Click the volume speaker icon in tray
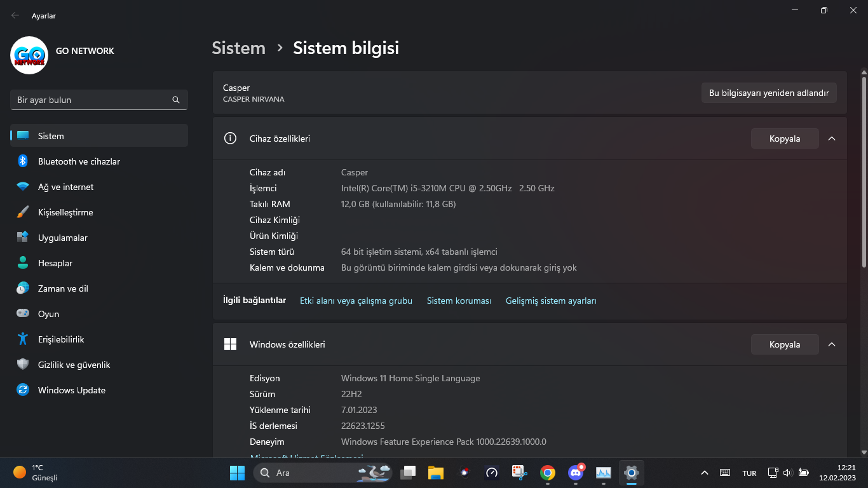Screen dimensions: 868x488 (788, 473)
